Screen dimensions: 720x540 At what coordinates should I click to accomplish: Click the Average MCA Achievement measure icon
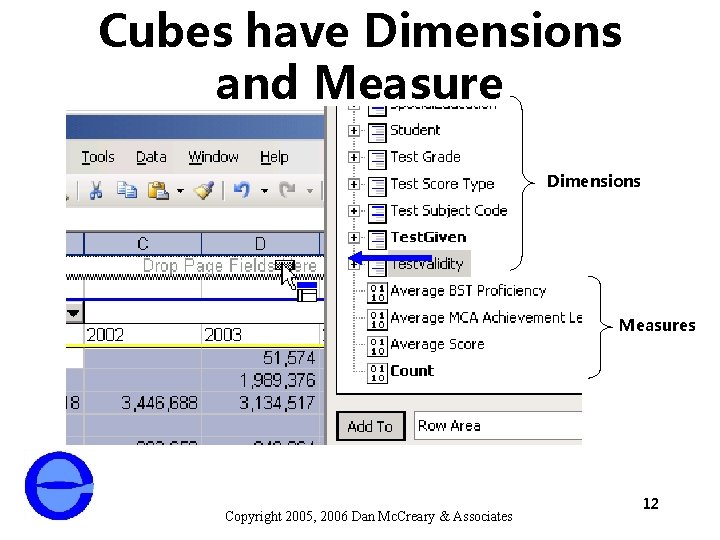click(x=377, y=320)
